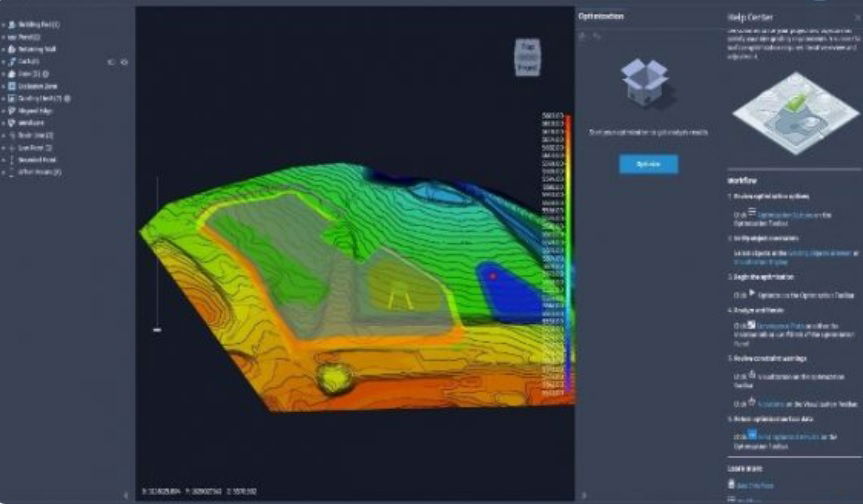
Task: Click the open box illustration in Optimization panel
Action: 644,83
